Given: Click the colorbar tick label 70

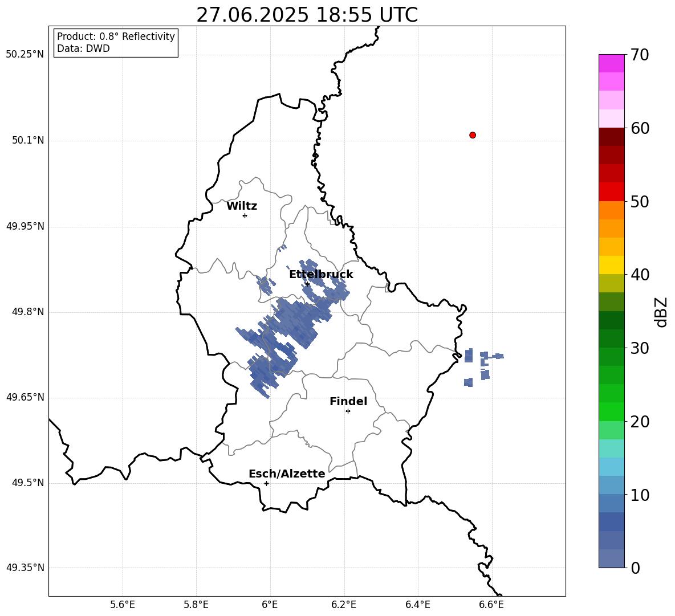Looking at the screenshot, I should [x=640, y=55].
